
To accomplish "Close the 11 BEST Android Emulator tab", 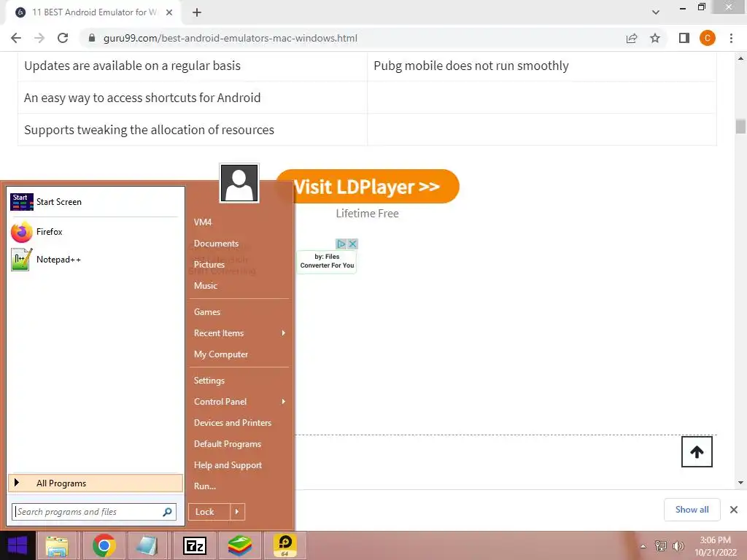I will [169, 12].
